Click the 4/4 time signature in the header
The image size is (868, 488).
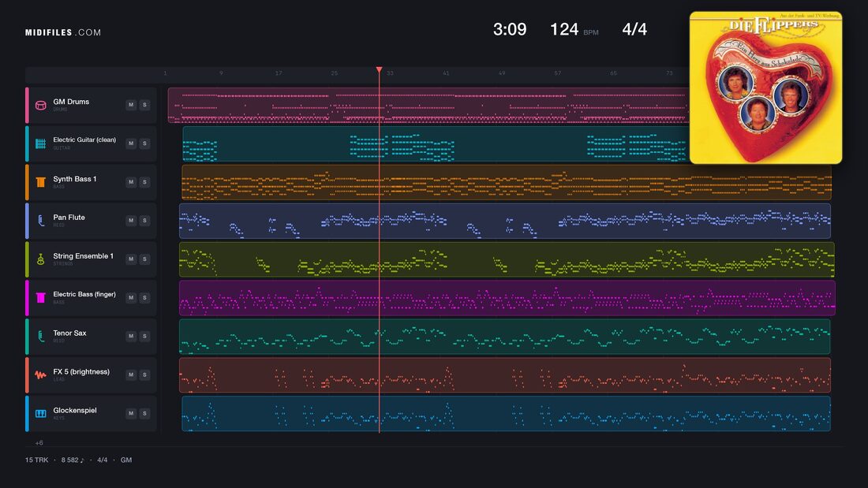(634, 29)
